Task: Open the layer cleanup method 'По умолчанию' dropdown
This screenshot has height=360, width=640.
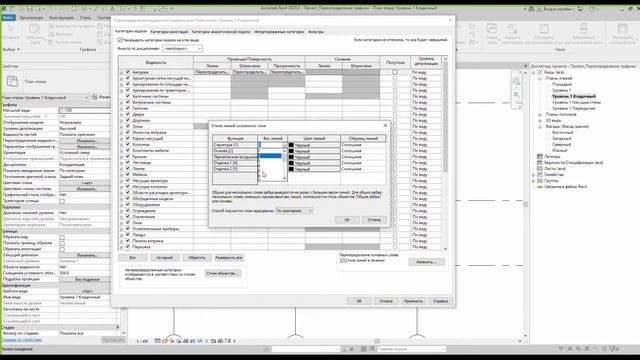Action: (294, 211)
